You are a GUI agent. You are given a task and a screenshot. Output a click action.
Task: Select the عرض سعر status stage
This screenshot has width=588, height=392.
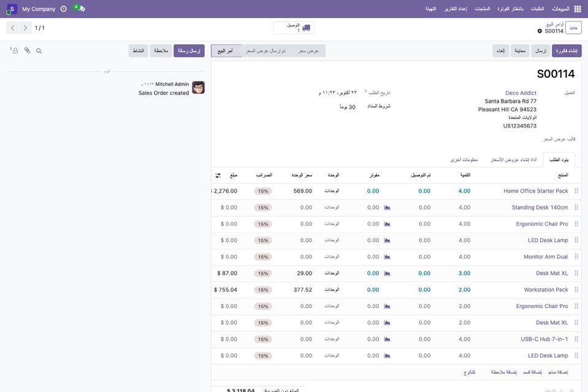tap(308, 51)
